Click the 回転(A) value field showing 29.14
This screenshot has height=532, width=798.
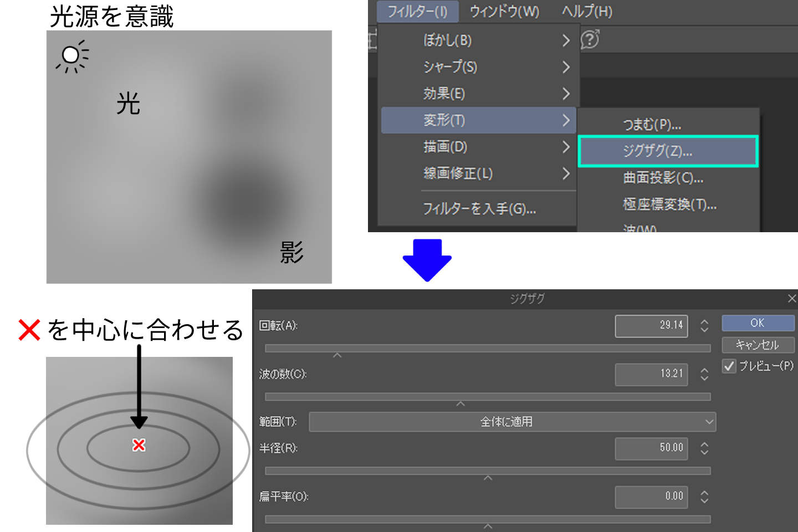coord(651,326)
